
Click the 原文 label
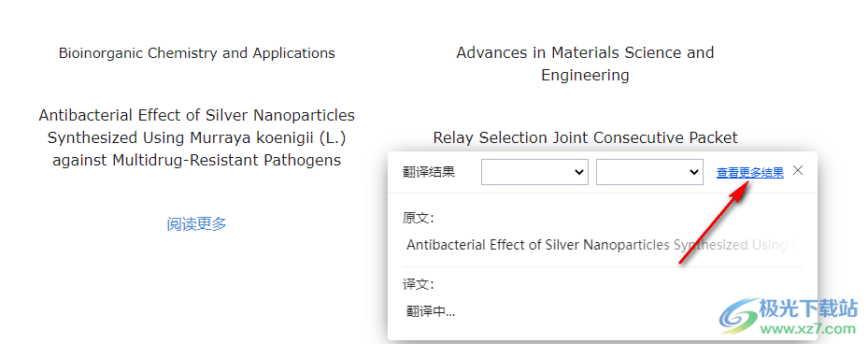point(418,218)
